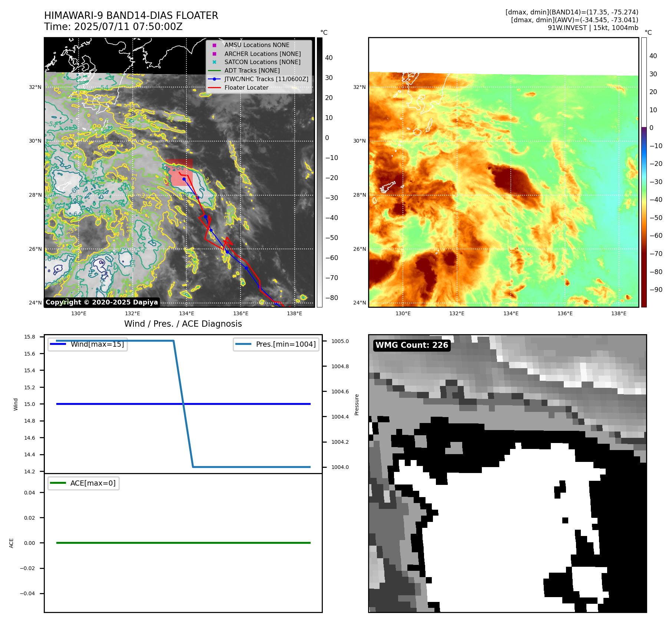Viewport: 672px width, 626px height.
Task: Click the Time: 2025/07/11 07:50:00Z label
Action: tap(113, 27)
